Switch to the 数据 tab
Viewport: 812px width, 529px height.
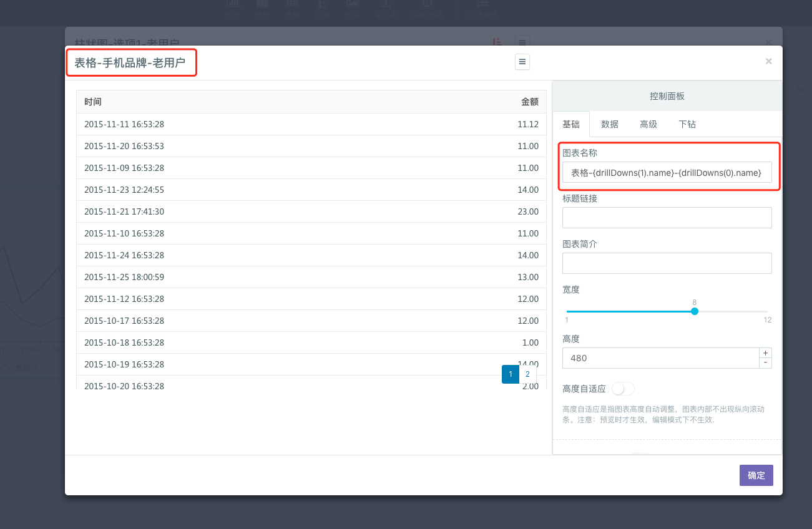point(610,124)
